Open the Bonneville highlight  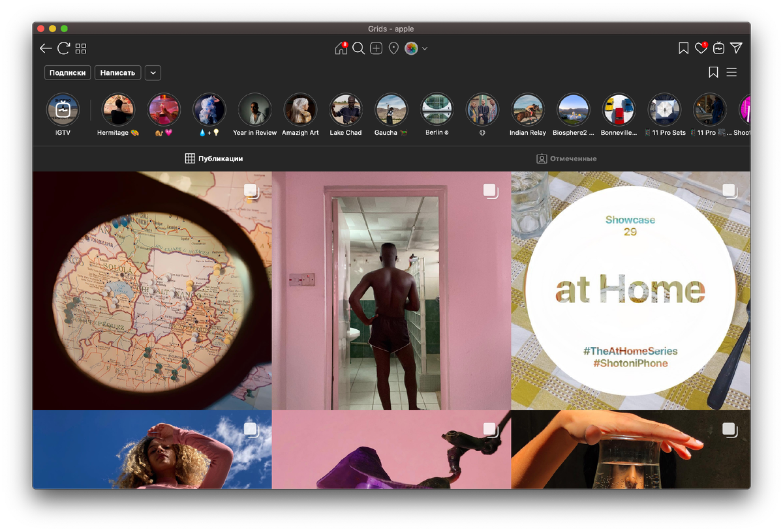point(619,110)
